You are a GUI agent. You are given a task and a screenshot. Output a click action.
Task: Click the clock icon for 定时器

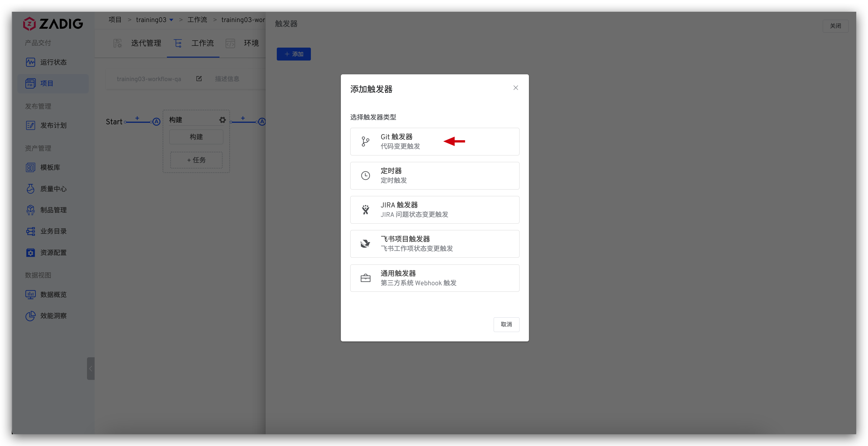365,175
